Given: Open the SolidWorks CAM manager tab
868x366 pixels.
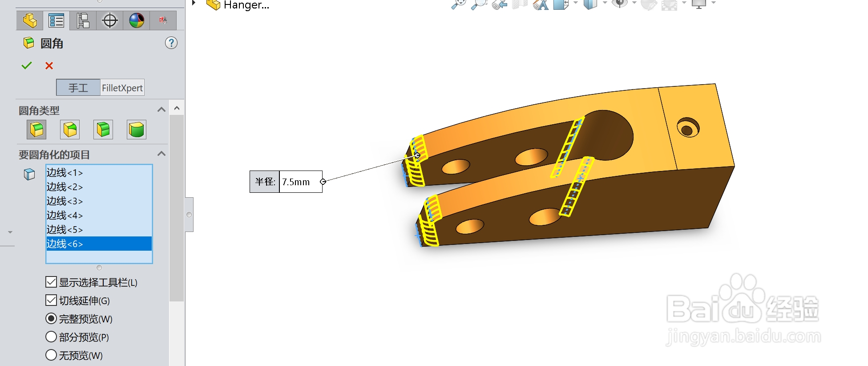Looking at the screenshot, I should tap(163, 20).
